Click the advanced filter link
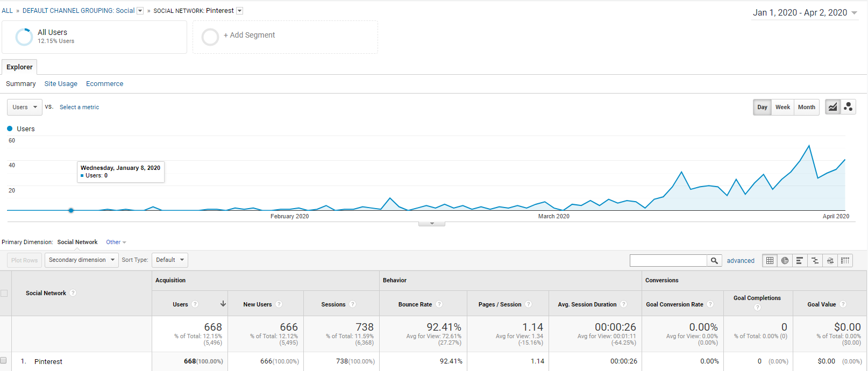Image resolution: width=868 pixels, height=371 pixels. coord(741,261)
